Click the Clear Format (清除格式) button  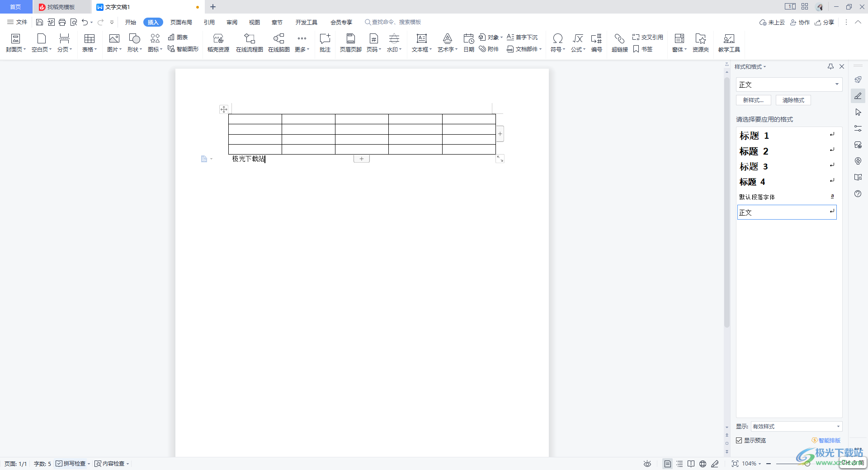click(793, 100)
